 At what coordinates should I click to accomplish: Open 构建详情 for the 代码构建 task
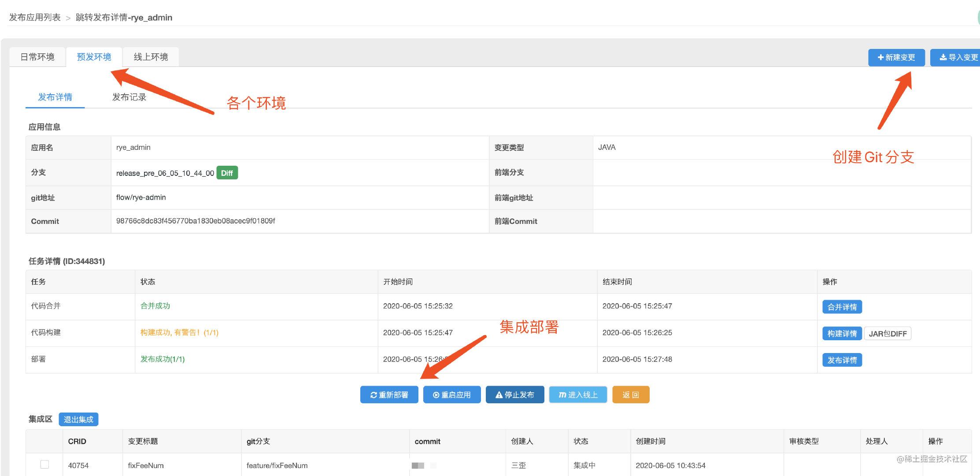(x=842, y=334)
